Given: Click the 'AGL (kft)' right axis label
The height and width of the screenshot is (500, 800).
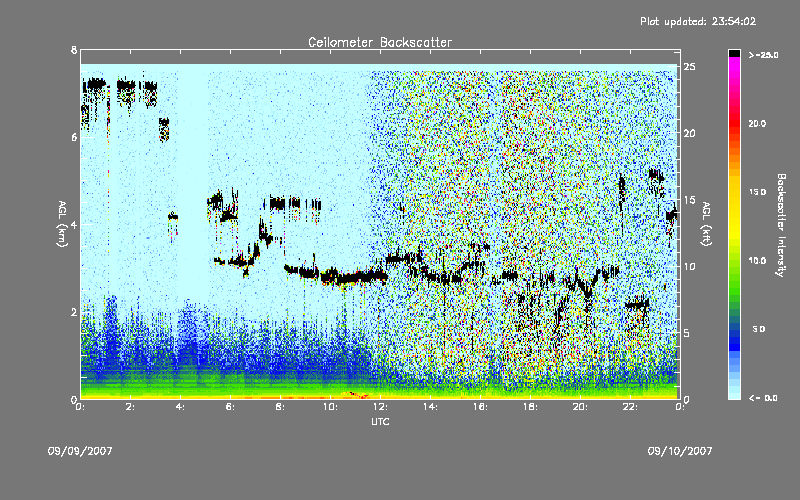Looking at the screenshot, I should pyautogui.click(x=706, y=224).
